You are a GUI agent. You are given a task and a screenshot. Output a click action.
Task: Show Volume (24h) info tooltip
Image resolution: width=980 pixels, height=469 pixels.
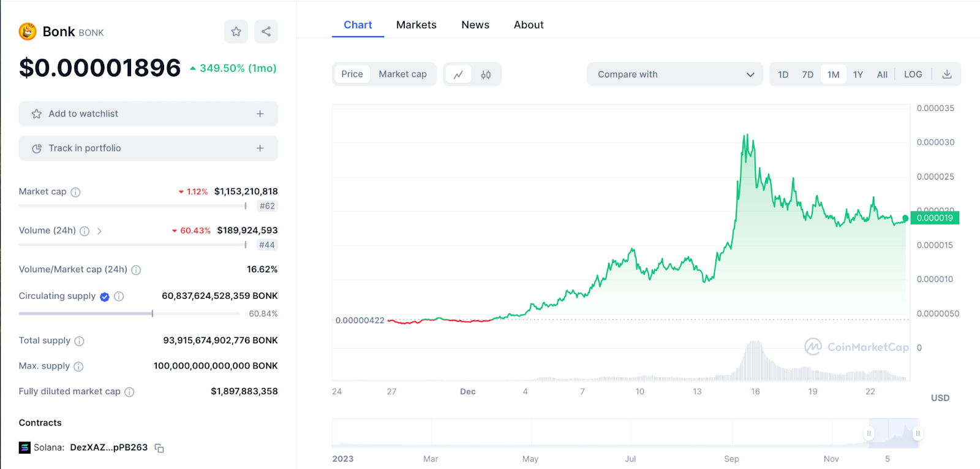point(85,231)
